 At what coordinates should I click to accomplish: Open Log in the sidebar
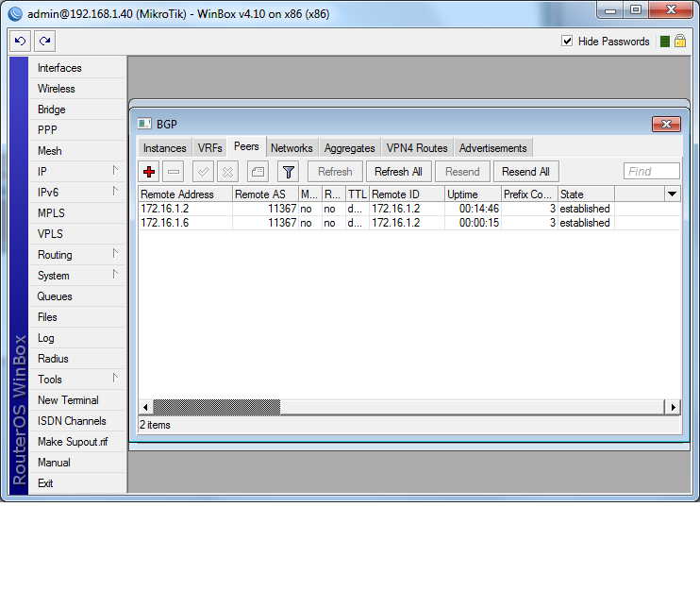[45, 338]
